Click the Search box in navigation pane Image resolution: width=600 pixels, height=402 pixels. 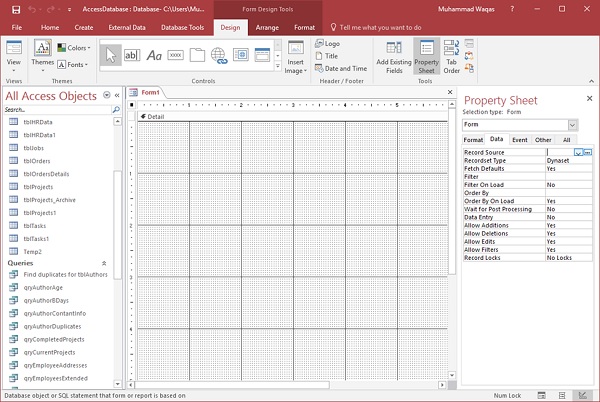click(55, 109)
